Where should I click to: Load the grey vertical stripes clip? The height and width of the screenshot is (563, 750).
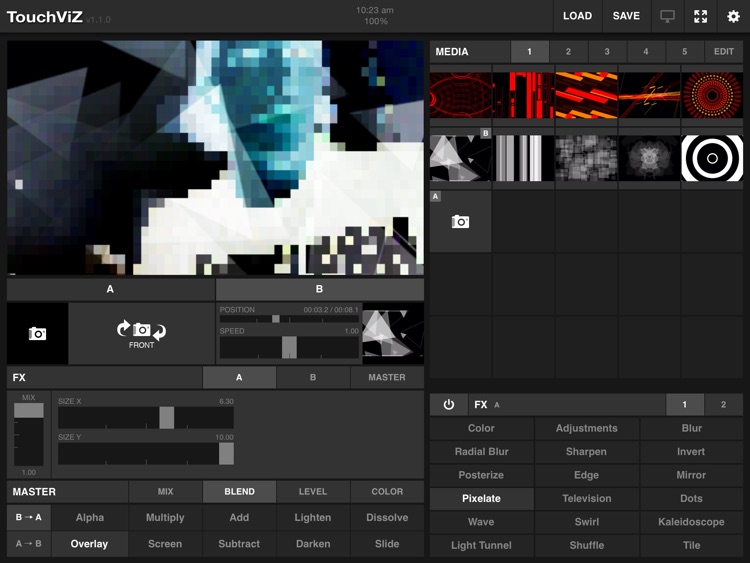[x=523, y=158]
